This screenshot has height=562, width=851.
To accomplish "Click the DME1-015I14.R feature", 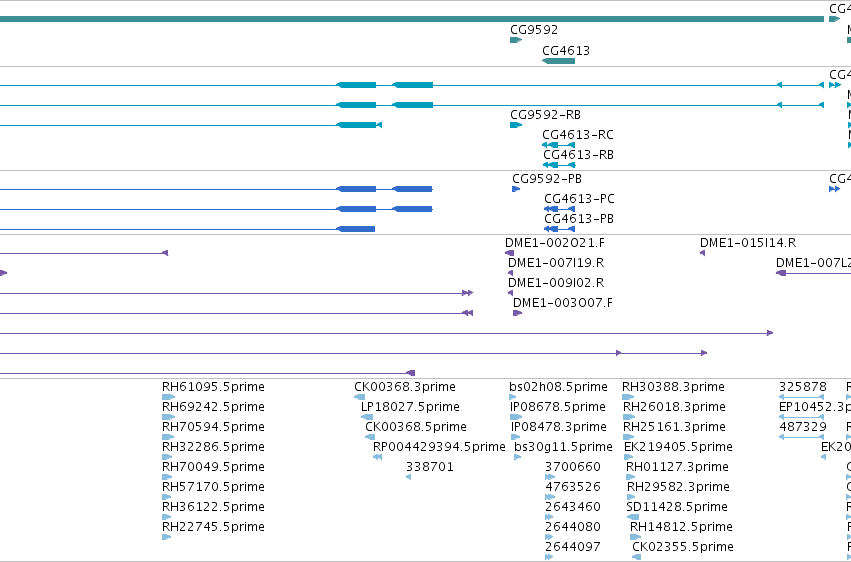I will 702,253.
